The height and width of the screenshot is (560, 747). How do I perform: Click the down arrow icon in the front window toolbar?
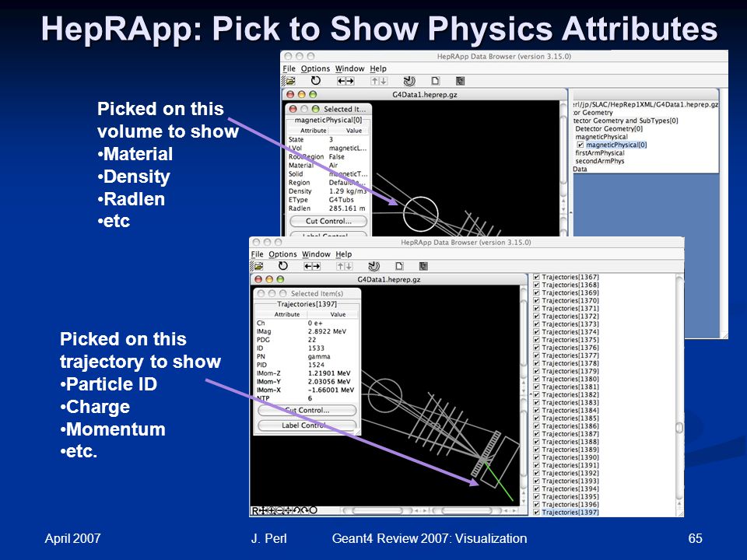coord(349,266)
